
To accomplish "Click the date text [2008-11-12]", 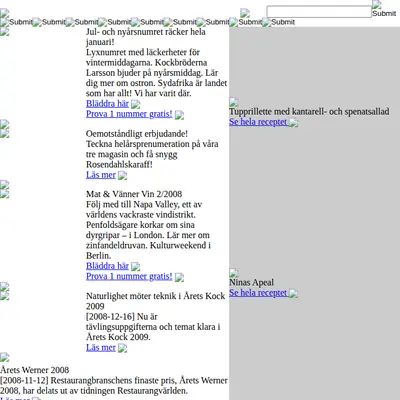I will coord(24,380).
